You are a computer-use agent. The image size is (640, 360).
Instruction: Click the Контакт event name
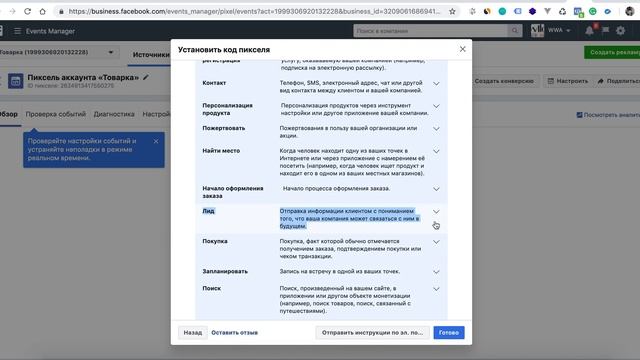(214, 83)
